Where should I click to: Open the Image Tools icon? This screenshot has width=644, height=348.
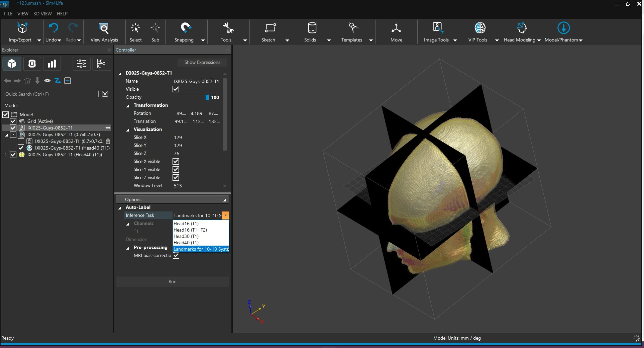pyautogui.click(x=437, y=28)
